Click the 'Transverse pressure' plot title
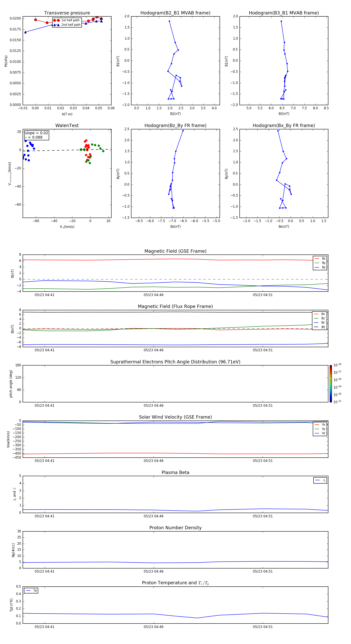Image resolution: width=351 pixels, height=644 pixels. tap(67, 13)
